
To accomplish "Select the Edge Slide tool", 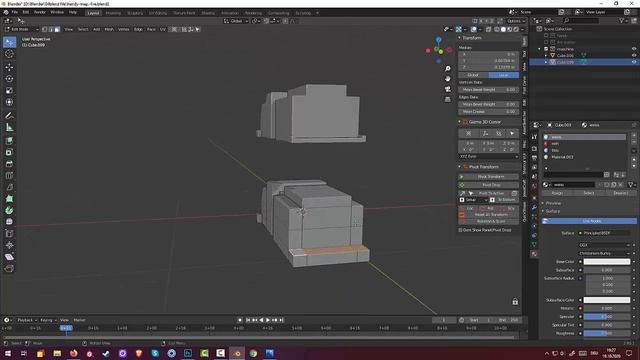I will coord(9,234).
